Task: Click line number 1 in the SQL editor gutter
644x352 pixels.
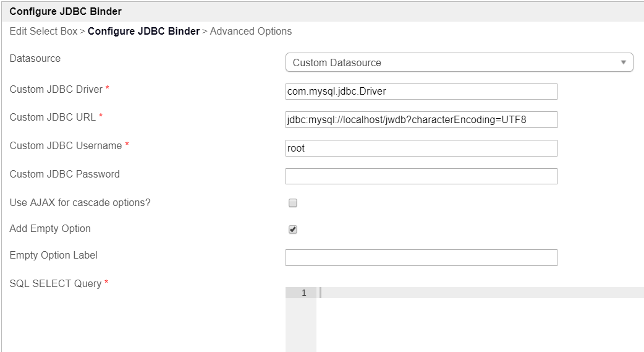Action: coord(303,293)
